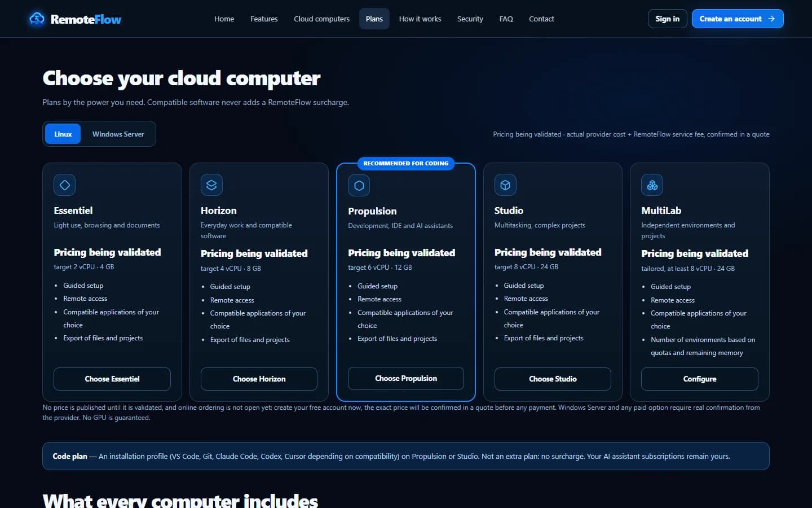Viewport: 812px width, 508px height.
Task: Click 'Number of environments based on' bullet
Action: [x=703, y=340]
